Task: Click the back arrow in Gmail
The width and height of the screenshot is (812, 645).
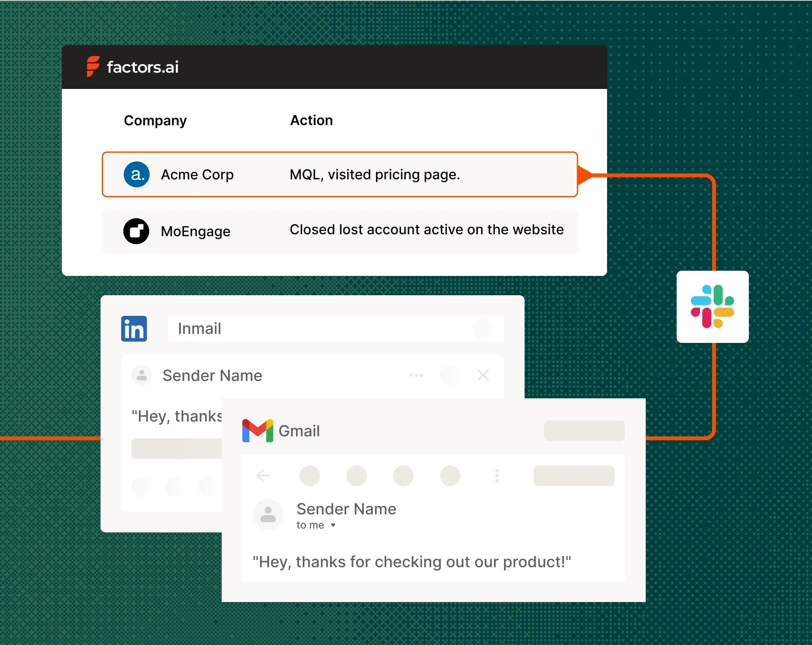Action: (x=263, y=476)
